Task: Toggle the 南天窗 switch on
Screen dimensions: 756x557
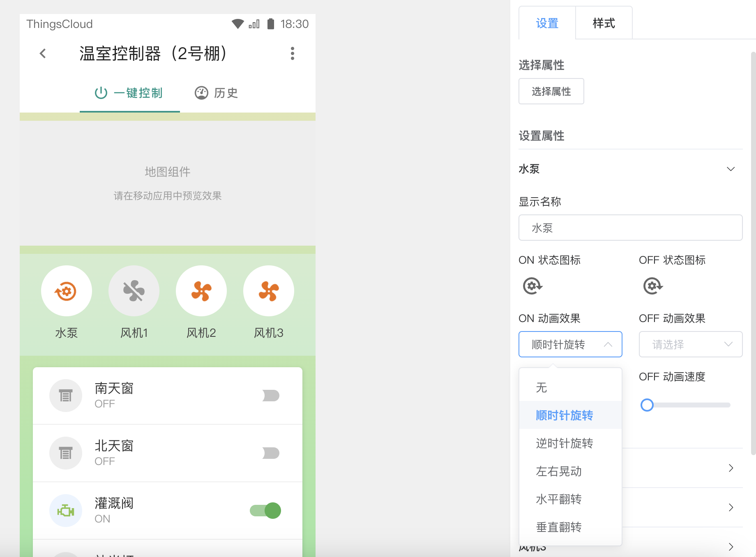Action: pyautogui.click(x=271, y=396)
